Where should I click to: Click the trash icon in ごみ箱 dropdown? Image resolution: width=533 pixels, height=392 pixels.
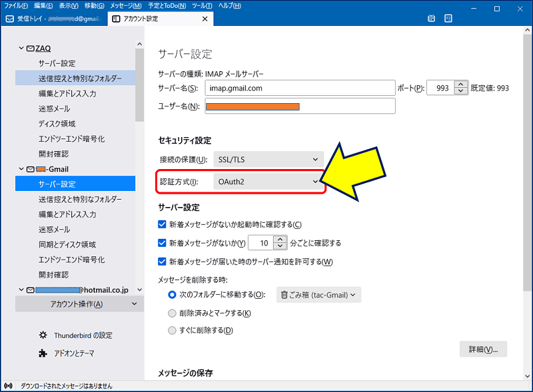point(284,295)
